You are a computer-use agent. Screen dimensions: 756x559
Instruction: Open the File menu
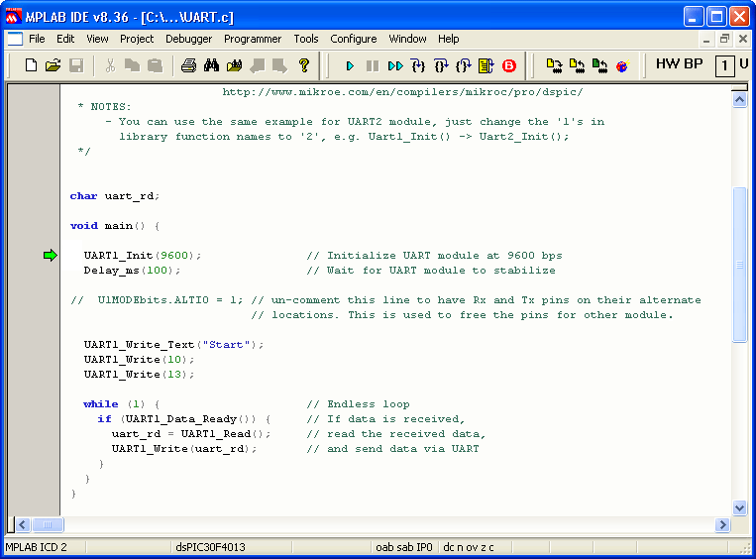37,39
